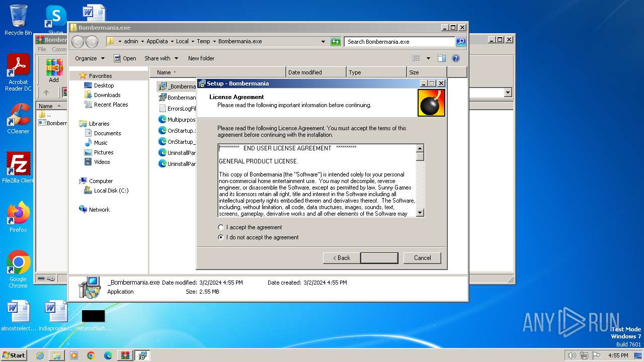
Task: Click the Size column header
Action: click(427, 72)
